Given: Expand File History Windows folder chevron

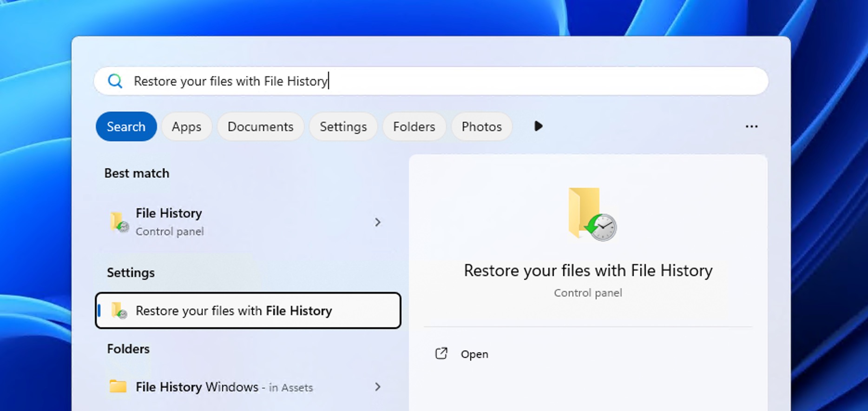Looking at the screenshot, I should pos(377,387).
